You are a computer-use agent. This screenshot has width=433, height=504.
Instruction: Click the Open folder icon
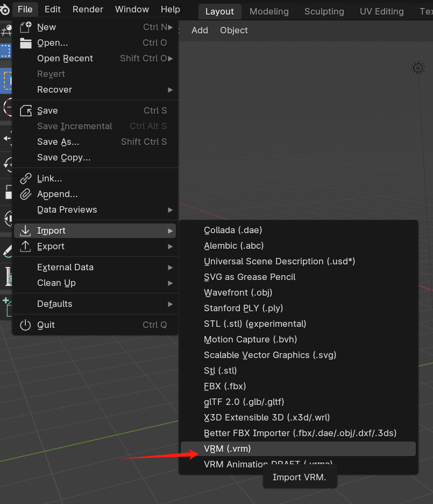[26, 43]
